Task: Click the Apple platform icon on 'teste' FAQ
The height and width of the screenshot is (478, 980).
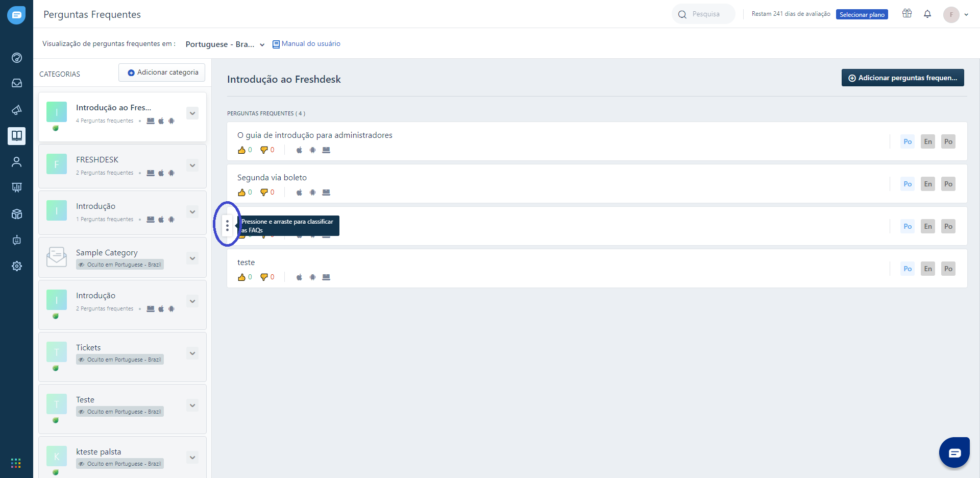Action: pyautogui.click(x=299, y=277)
